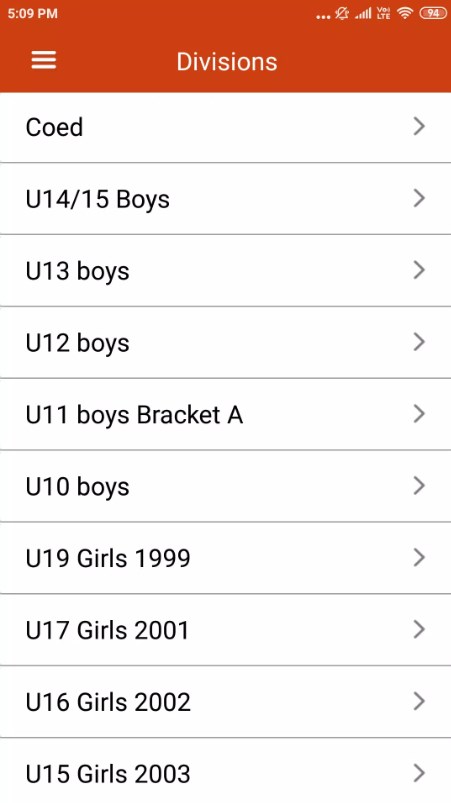Open the U14/15 Boys division
Viewport: 451px width, 803px height.
pyautogui.click(x=225, y=199)
